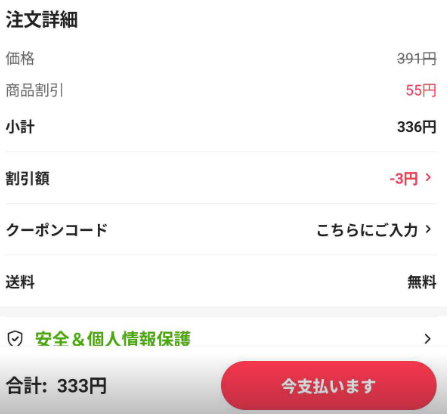Click the struck-through 391円 original price
Image resolution: width=447 pixels, height=414 pixels.
(x=417, y=59)
